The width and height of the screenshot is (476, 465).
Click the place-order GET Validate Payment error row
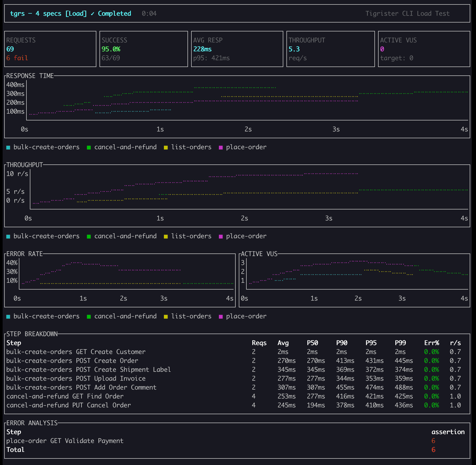click(65, 441)
